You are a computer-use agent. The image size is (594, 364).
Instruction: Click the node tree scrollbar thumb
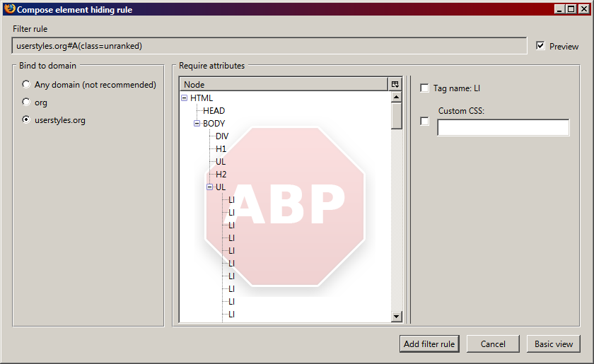tap(396, 116)
